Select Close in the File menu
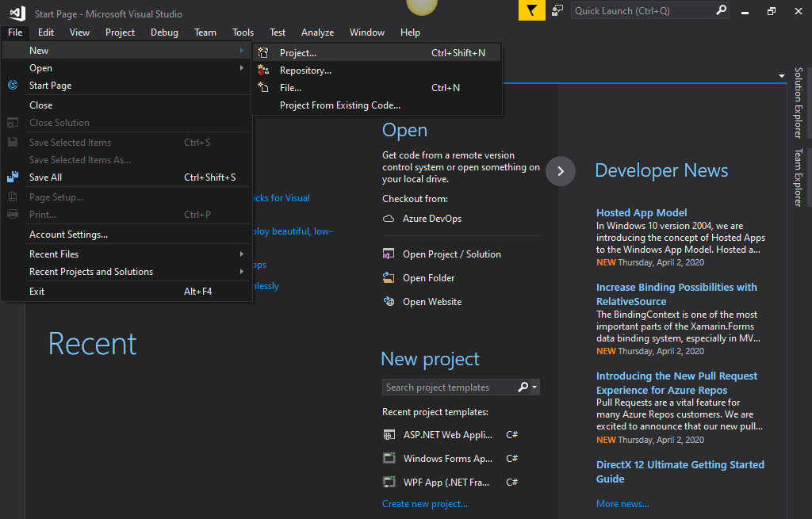The width and height of the screenshot is (812, 519). (x=127, y=105)
